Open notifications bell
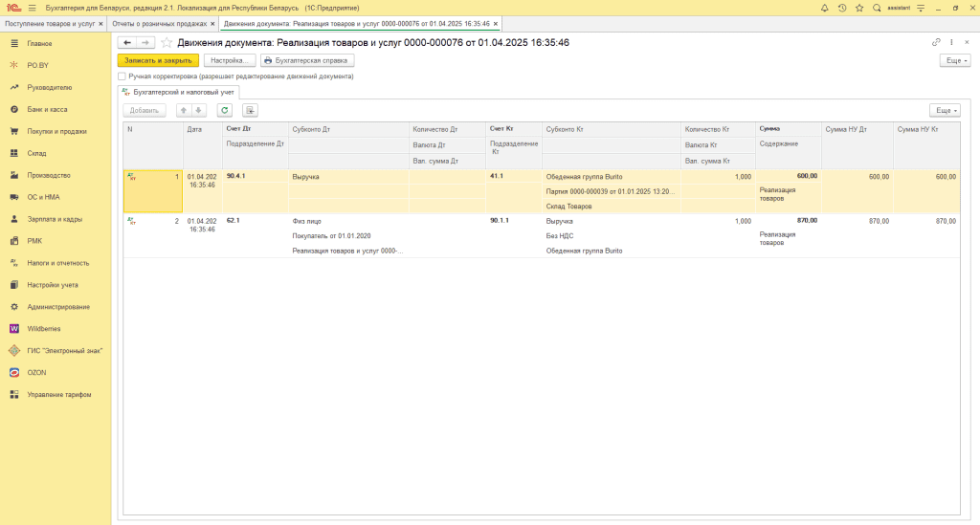The image size is (980, 525). click(x=824, y=8)
